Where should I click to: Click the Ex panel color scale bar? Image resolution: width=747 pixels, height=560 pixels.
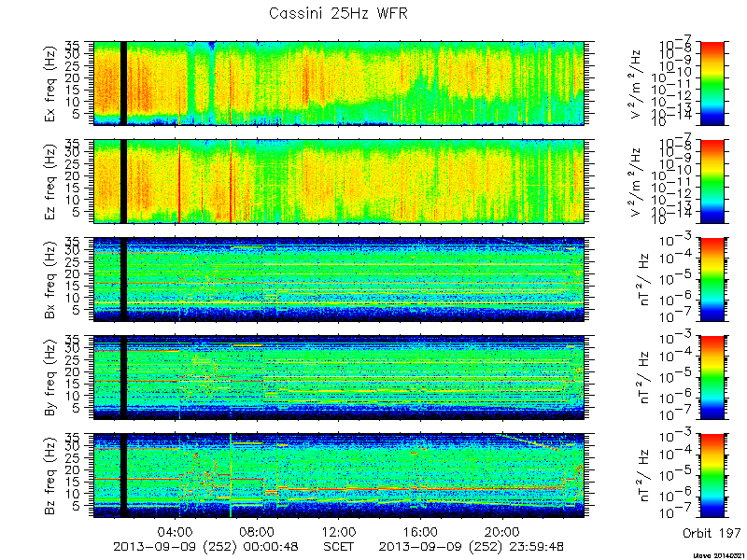point(712,83)
